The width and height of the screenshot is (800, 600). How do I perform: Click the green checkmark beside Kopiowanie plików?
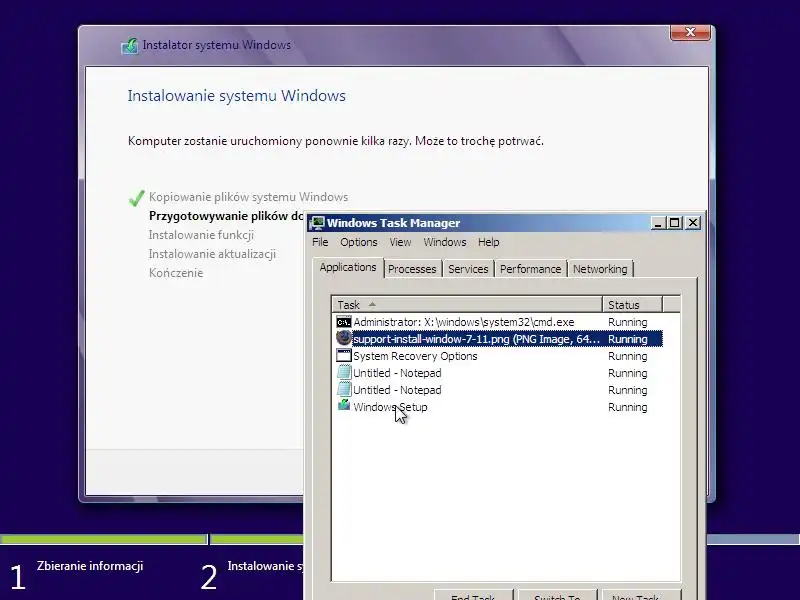point(136,197)
